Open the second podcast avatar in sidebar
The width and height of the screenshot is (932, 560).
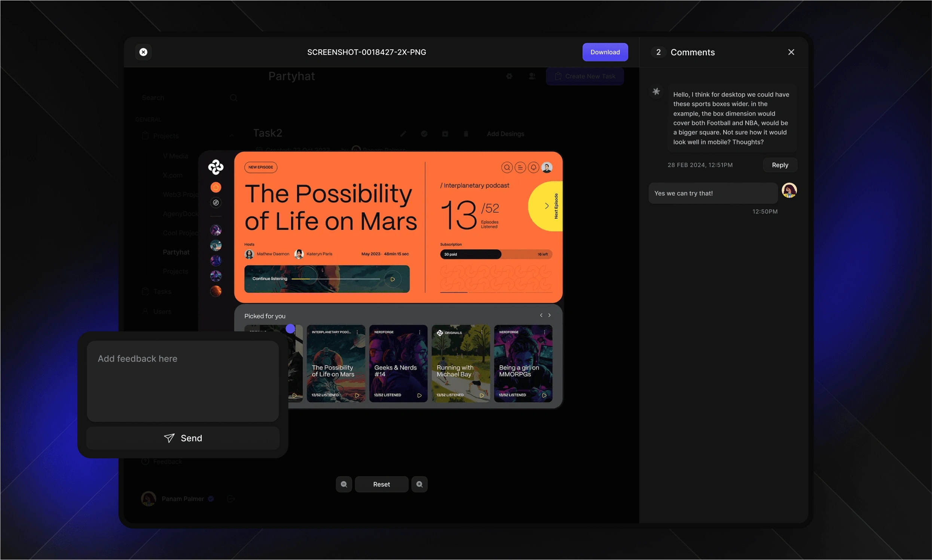pos(216,246)
